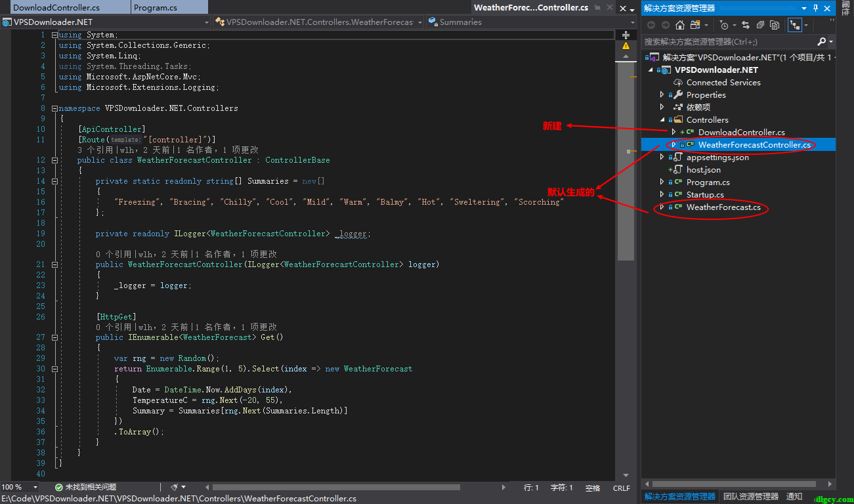Image resolution: width=854 pixels, height=504 pixels.
Task: Select Program.cs in the solution tree
Action: coord(708,182)
